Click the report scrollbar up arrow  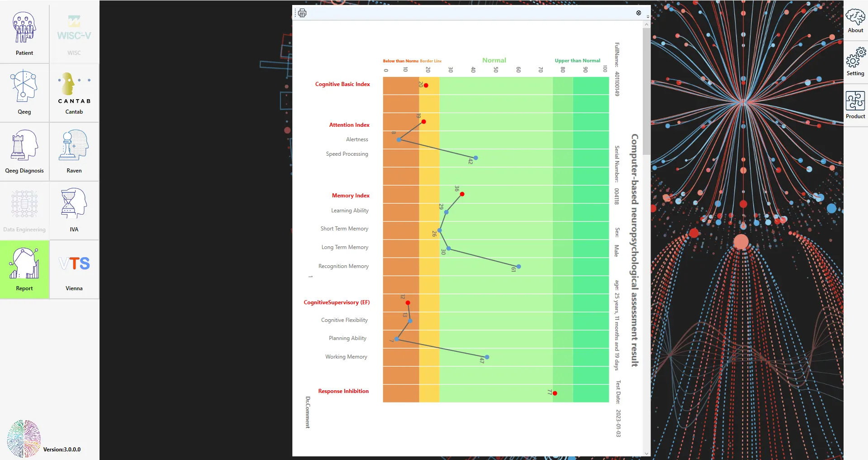point(646,25)
